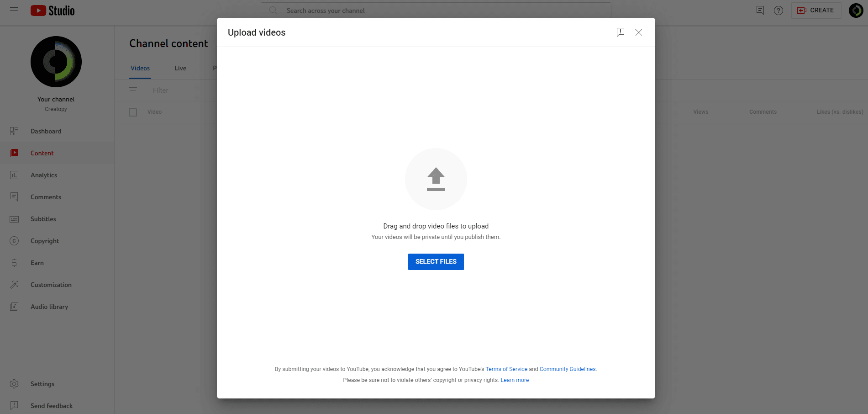This screenshot has height=414, width=868.
Task: Go to Copyright section in sidebar
Action: click(x=45, y=241)
